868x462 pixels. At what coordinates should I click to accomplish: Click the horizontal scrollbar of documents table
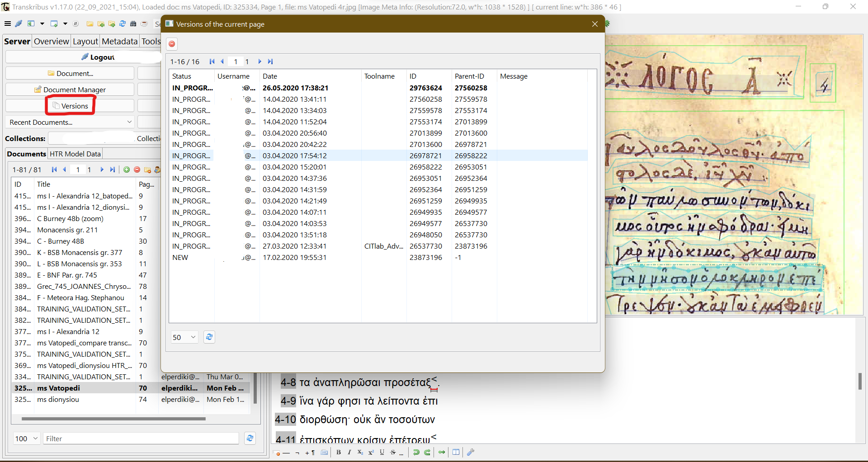click(113, 419)
